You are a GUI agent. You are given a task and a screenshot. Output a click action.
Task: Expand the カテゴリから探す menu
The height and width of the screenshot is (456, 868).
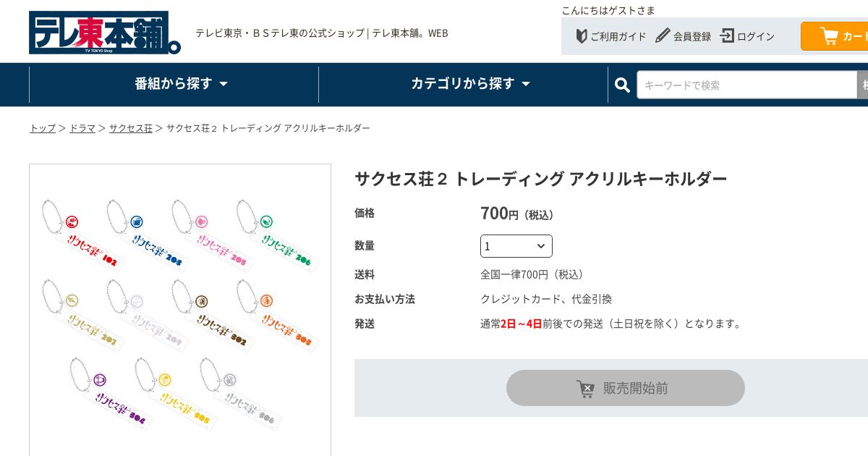click(x=470, y=84)
